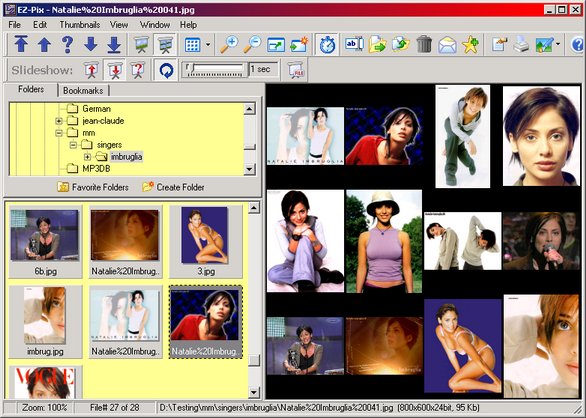The width and height of the screenshot is (586, 418).
Task: Show a random image with the question mark icon
Action: [67, 44]
